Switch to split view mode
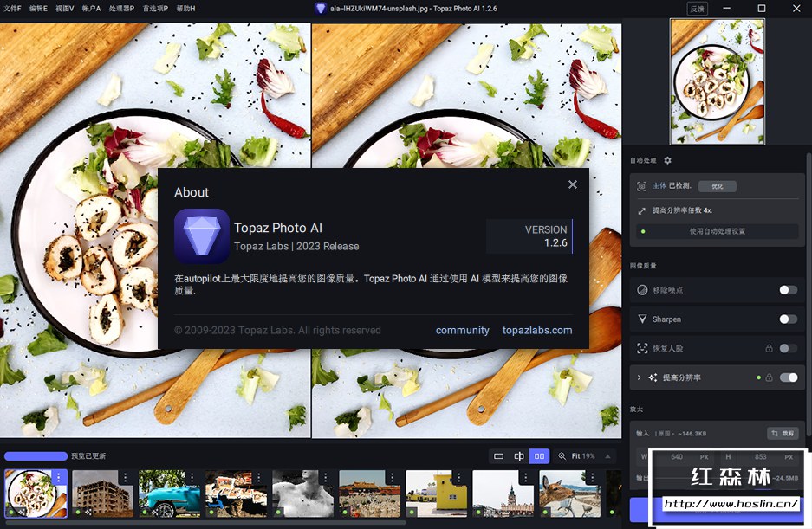The image size is (812, 529). pos(519,456)
